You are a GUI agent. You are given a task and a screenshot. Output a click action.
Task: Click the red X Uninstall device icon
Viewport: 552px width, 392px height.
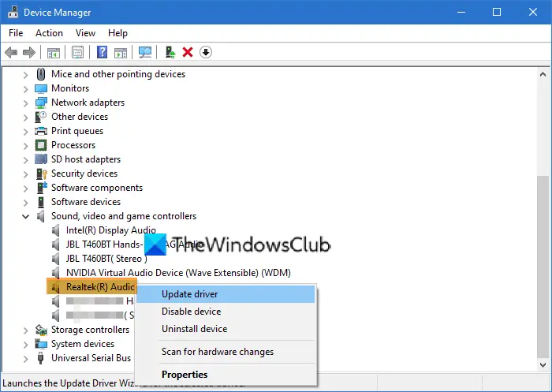click(x=188, y=52)
